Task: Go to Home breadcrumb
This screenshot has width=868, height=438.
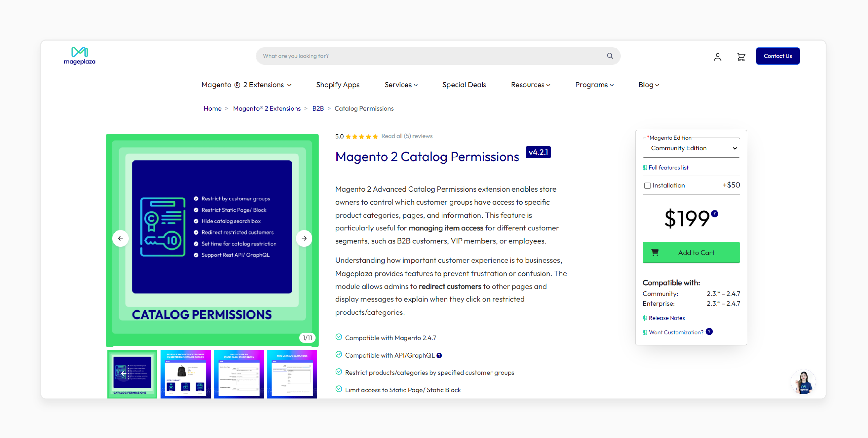Action: click(212, 109)
